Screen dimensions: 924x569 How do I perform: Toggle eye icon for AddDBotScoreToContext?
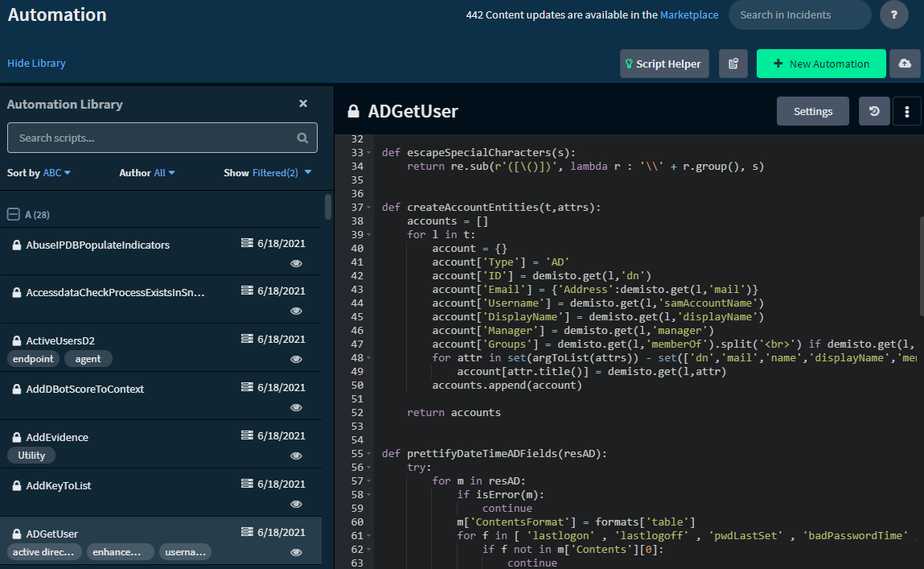pos(297,407)
